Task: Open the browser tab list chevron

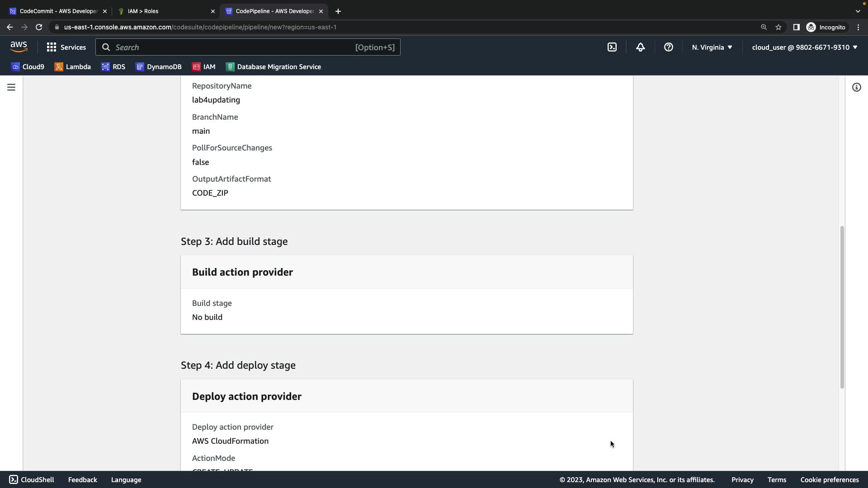Action: pos(858,11)
